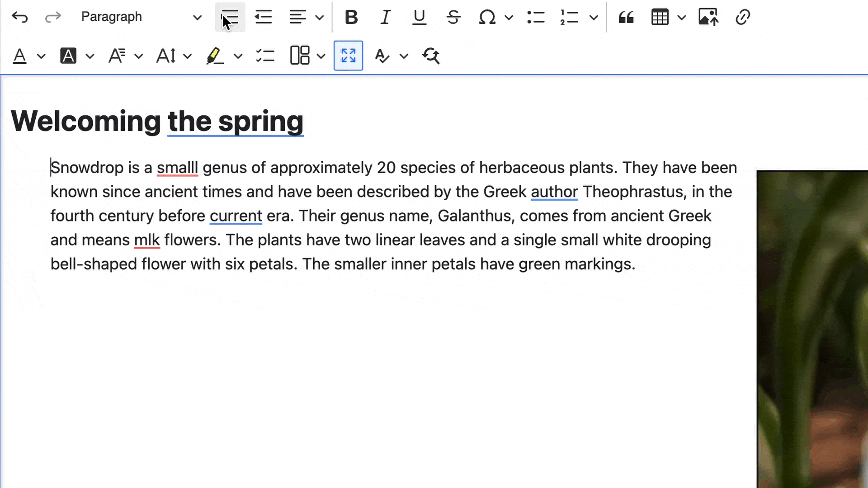Open spell check proofreading icon
The image size is (868, 488).
pyautogui.click(x=382, y=56)
